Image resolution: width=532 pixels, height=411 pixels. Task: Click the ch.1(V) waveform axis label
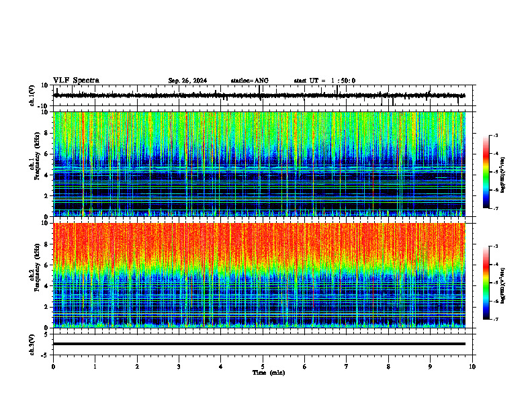pos(32,95)
